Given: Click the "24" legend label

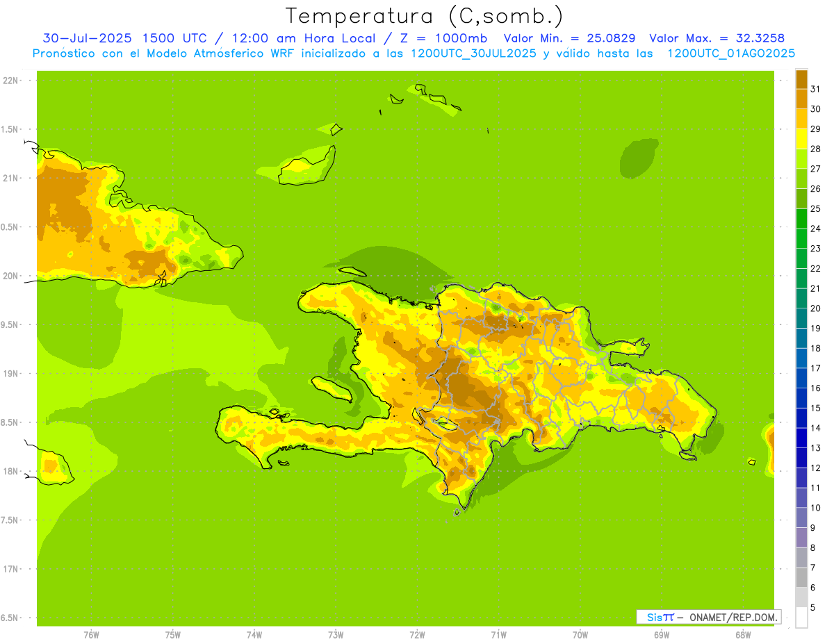Looking at the screenshot, I should click(x=815, y=229).
